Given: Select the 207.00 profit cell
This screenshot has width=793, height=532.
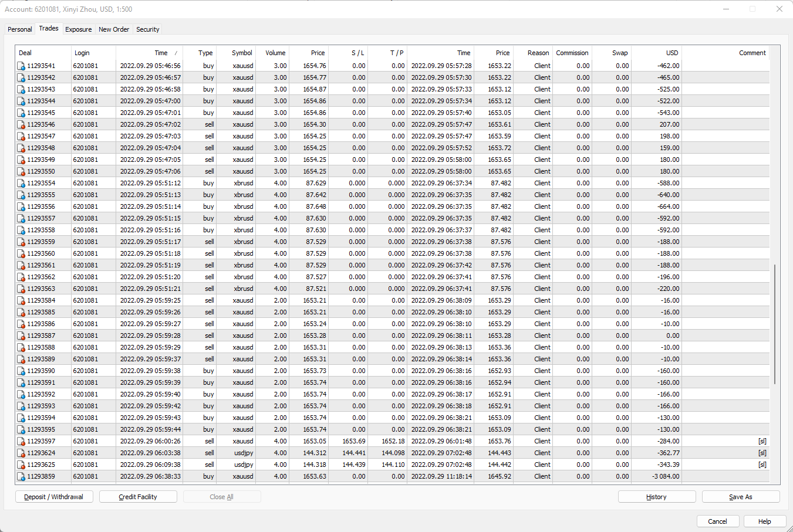Looking at the screenshot, I should [x=669, y=124].
